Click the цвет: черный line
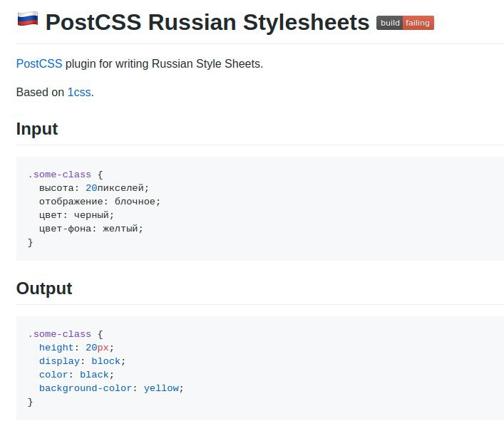This screenshot has height=421, width=504. (x=76, y=215)
